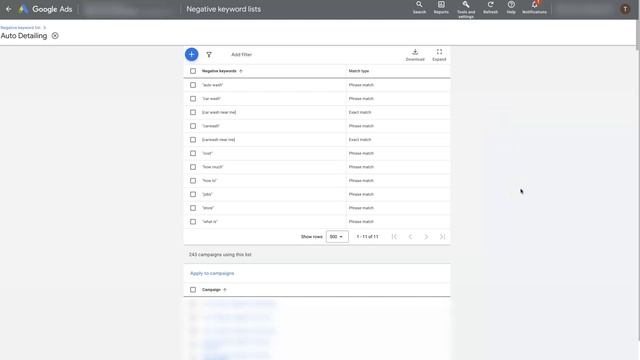Screen dimensions: 640x360
Task: Click the Add filter field
Action: pos(242,55)
